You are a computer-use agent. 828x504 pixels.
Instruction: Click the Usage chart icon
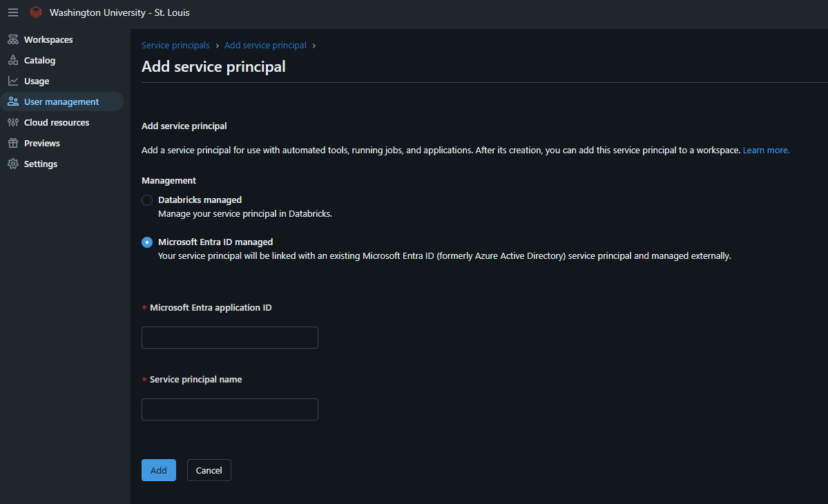pyautogui.click(x=13, y=81)
